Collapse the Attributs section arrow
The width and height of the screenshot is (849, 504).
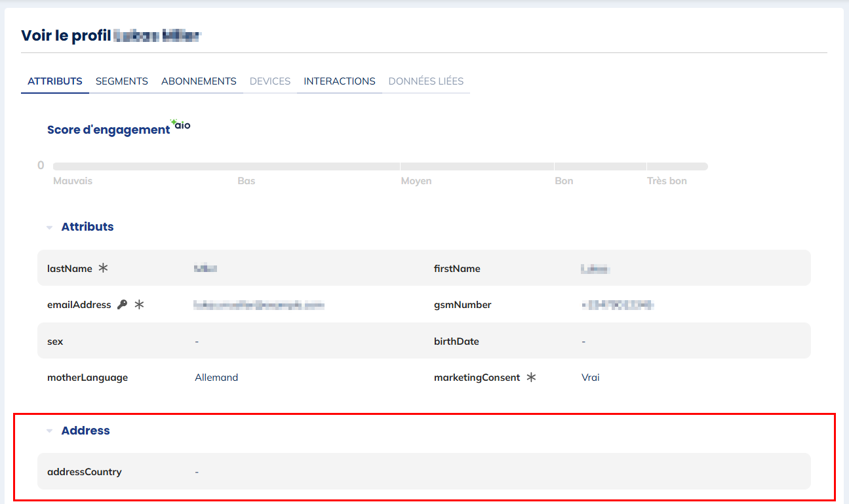pyautogui.click(x=49, y=227)
